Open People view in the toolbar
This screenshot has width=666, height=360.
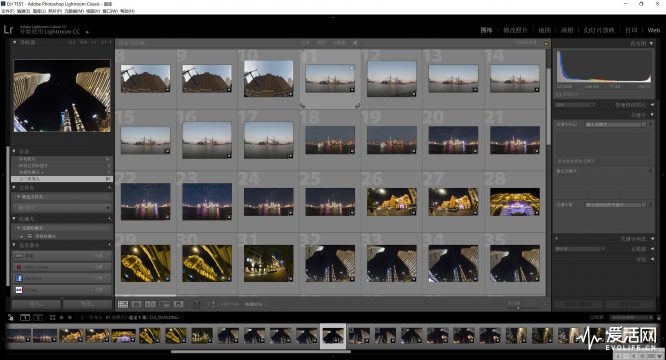point(178,304)
